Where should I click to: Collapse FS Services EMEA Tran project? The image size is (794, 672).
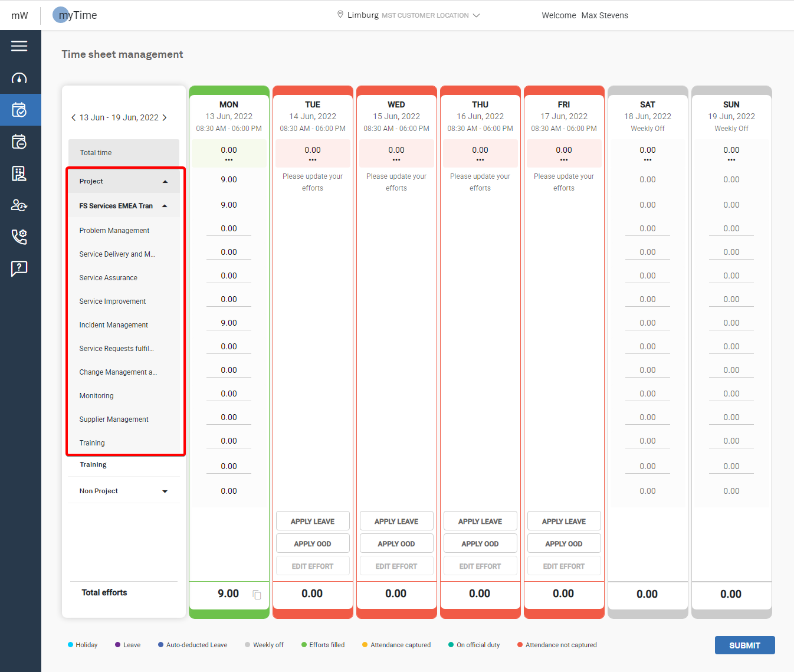(165, 206)
